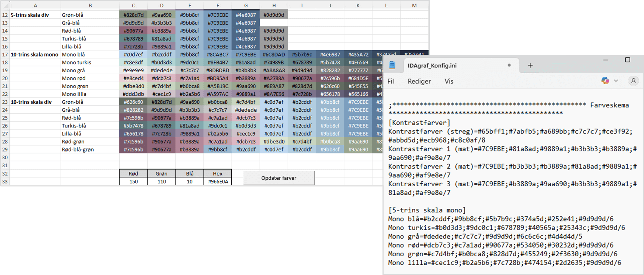Select row header 23 in the spreadsheet
This screenshot has height=275, width=644.
[5, 102]
